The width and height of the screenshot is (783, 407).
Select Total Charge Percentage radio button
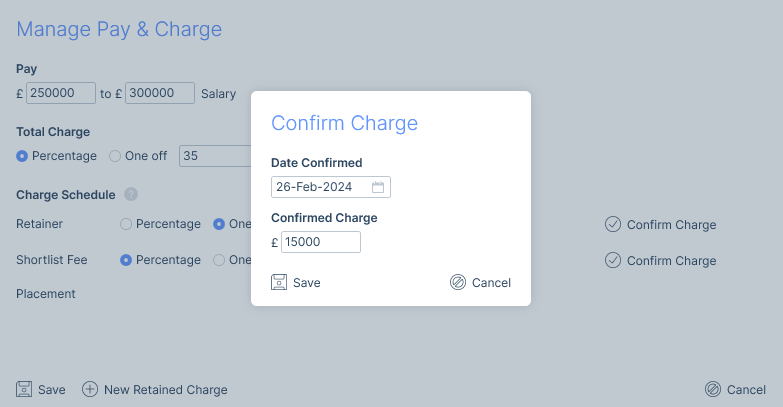[x=22, y=156]
